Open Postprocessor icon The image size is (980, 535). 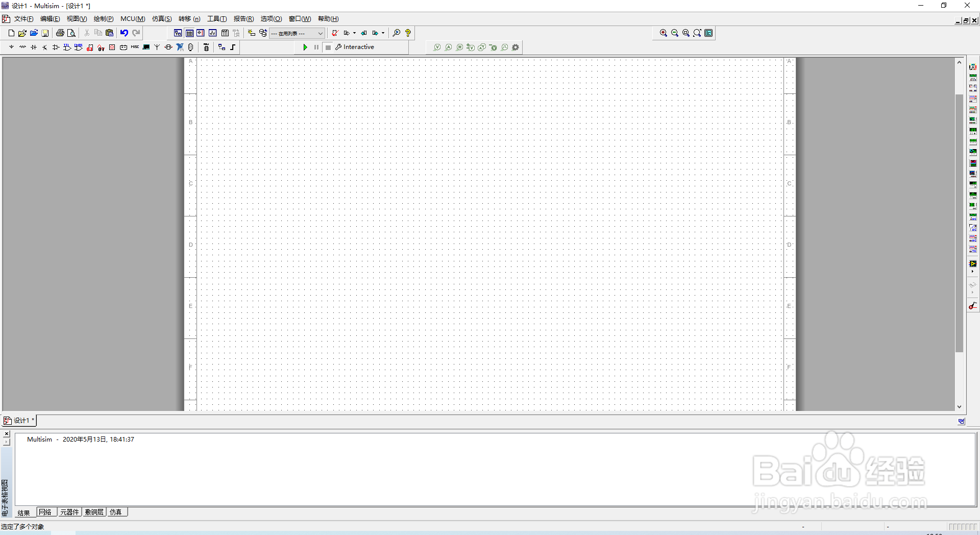[225, 33]
